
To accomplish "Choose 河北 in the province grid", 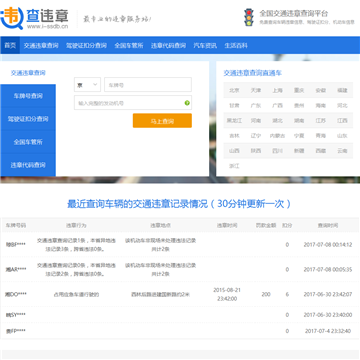I will 342,105.
